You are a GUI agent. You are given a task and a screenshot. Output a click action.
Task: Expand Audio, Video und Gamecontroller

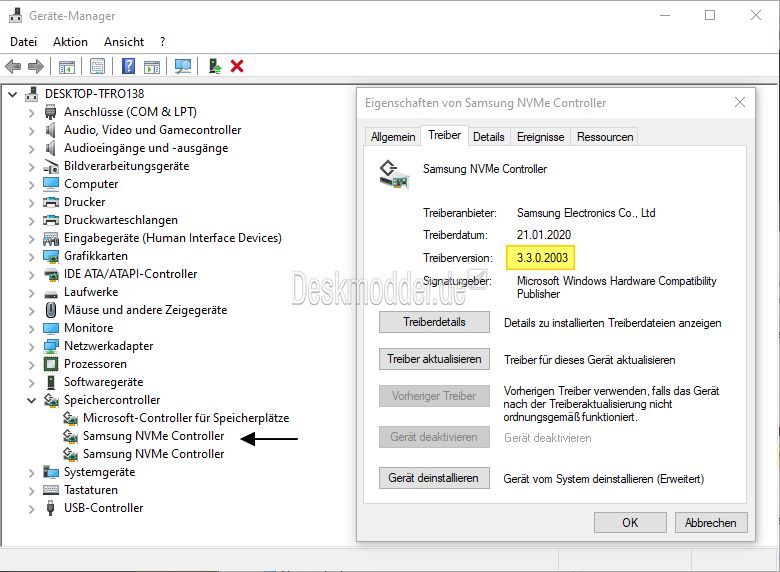coord(31,131)
